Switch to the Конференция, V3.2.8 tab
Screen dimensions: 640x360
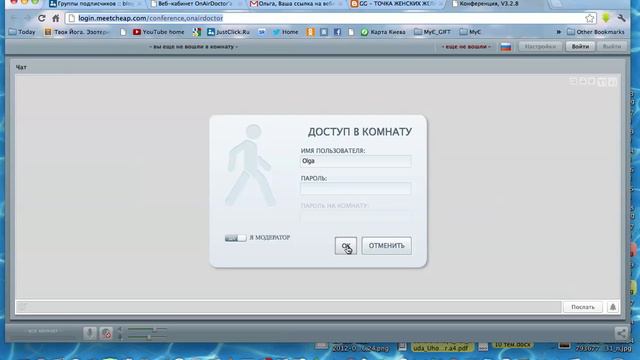498,4
